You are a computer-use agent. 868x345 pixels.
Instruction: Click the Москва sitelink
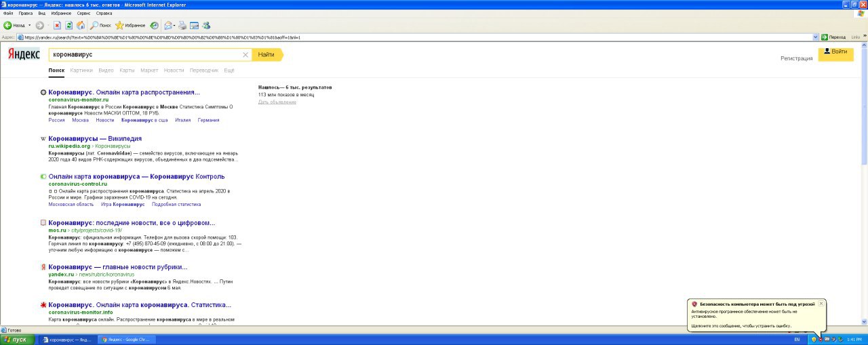coord(80,120)
